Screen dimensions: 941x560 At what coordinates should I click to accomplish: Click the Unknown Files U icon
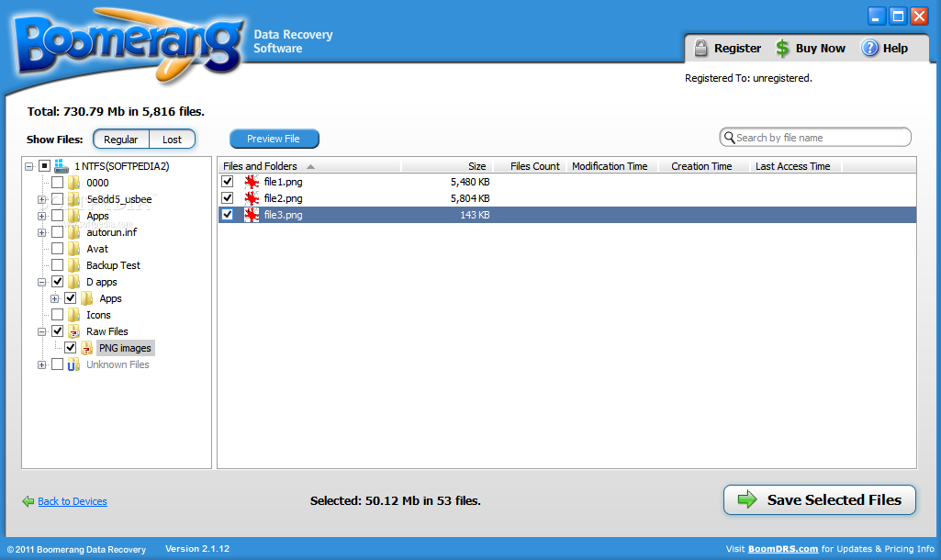pos(73,364)
